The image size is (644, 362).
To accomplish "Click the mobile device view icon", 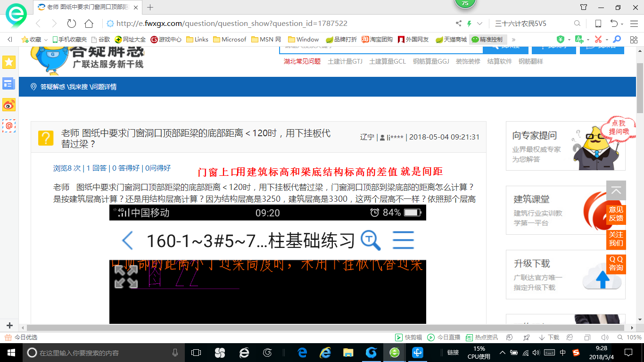I will (x=598, y=24).
